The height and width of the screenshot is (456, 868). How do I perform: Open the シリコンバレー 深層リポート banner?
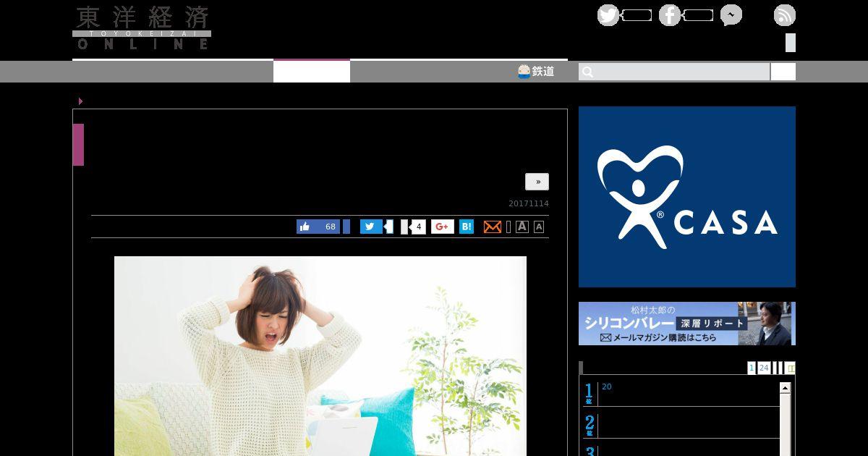pos(687,324)
